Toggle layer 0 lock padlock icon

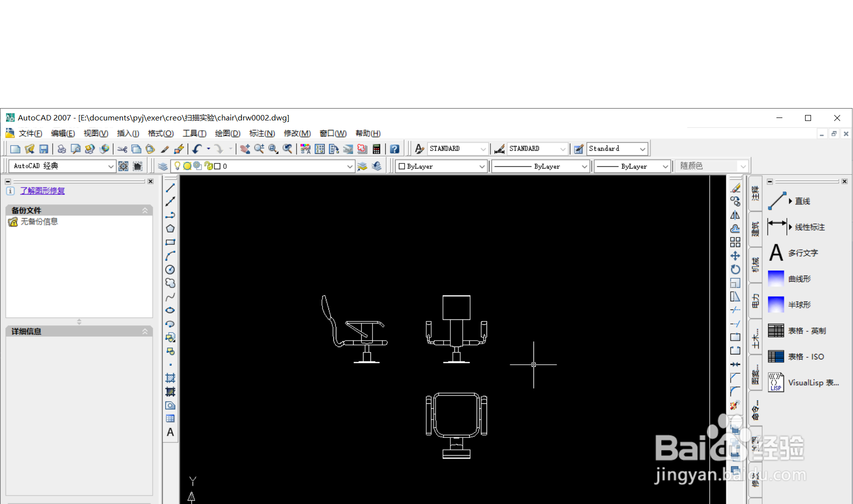tap(208, 166)
